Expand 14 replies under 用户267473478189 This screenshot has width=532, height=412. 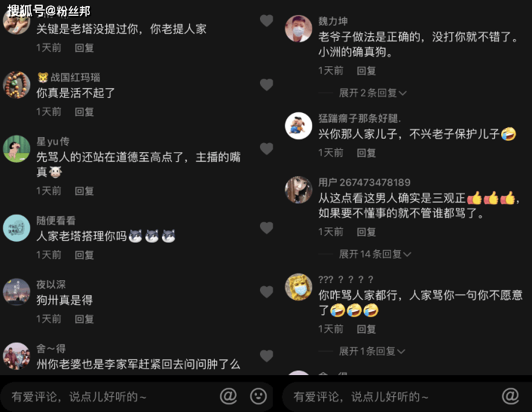[x=375, y=254]
